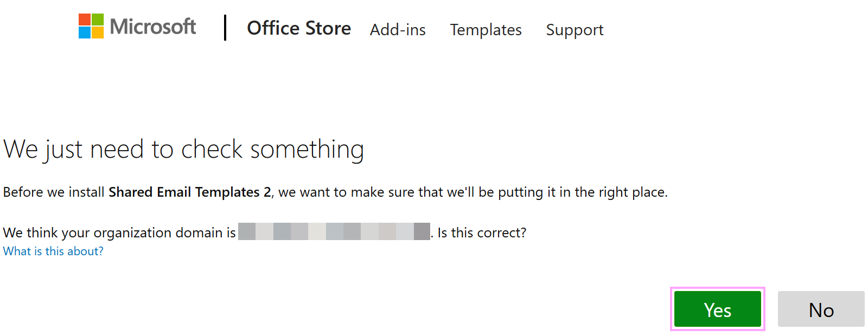Open the Add-ins section
Image resolution: width=868 pixels, height=336 pixels.
point(398,30)
